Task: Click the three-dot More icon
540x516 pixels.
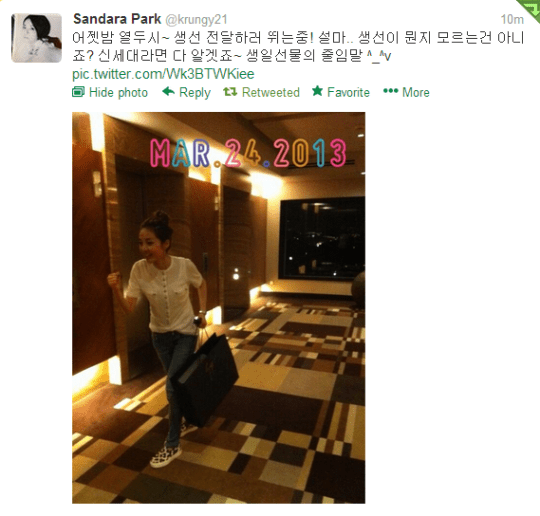Action: point(391,91)
